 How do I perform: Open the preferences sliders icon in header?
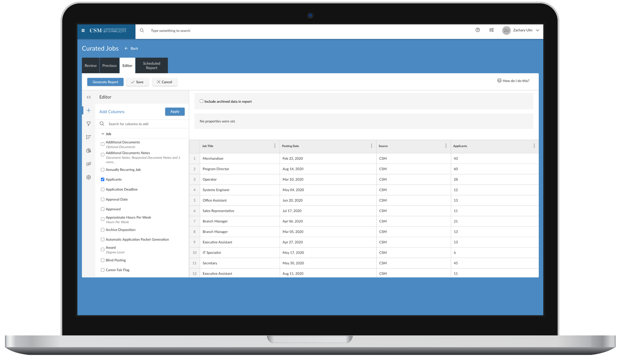pos(491,30)
